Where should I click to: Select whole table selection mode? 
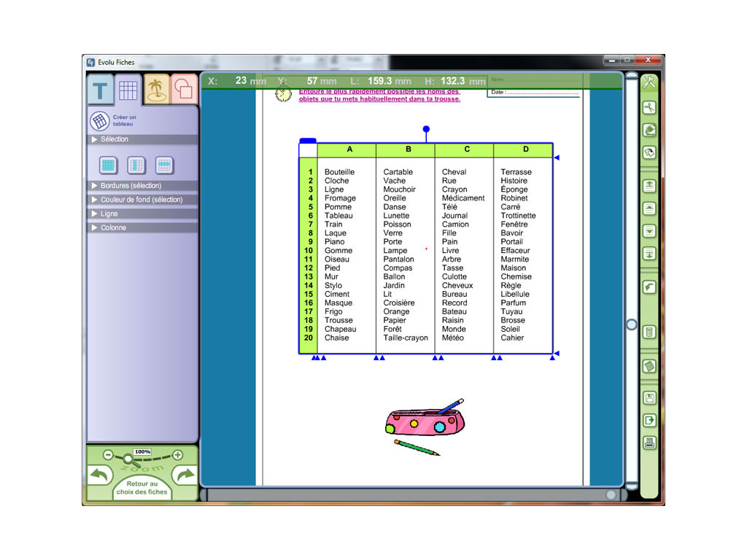(x=108, y=166)
